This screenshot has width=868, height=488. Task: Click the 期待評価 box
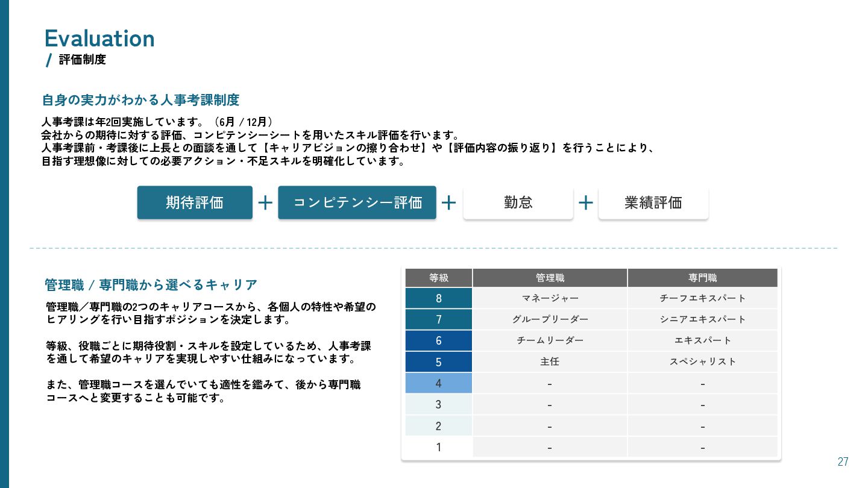coord(195,202)
